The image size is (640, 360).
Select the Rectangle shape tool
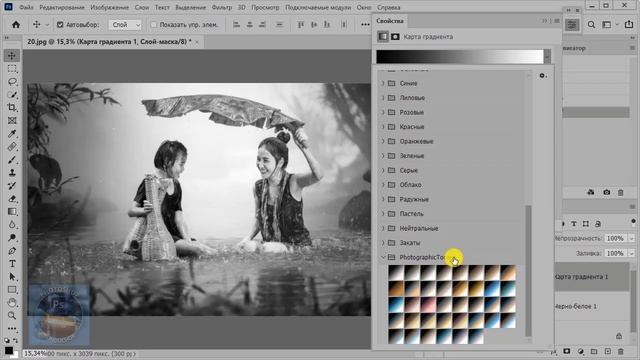pyautogui.click(x=12, y=290)
